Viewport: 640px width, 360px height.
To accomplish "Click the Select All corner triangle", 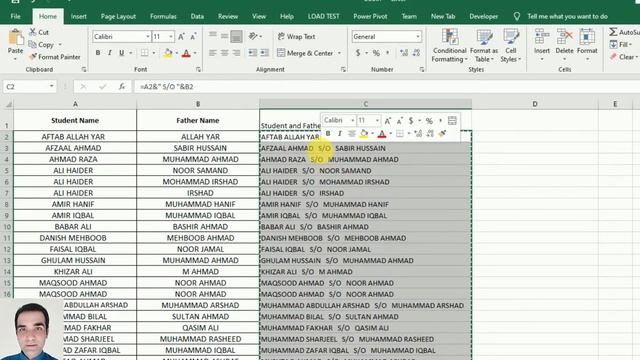I will [x=8, y=104].
